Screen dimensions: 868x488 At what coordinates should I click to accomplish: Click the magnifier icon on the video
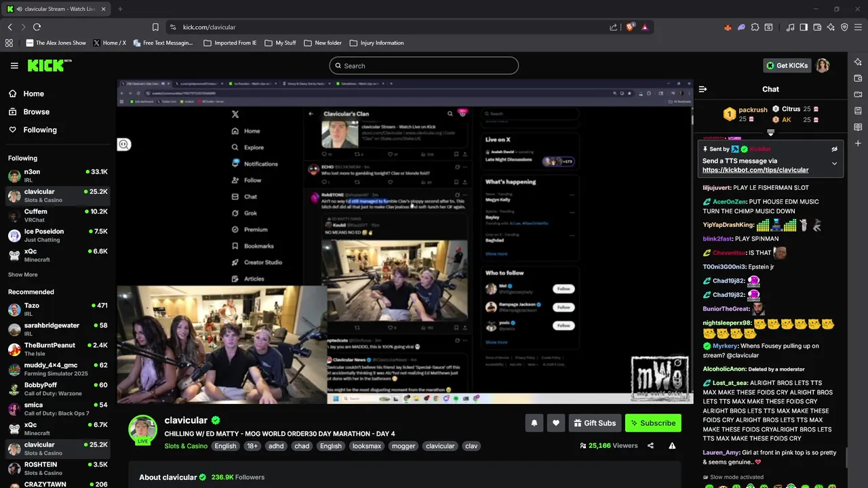(123, 144)
